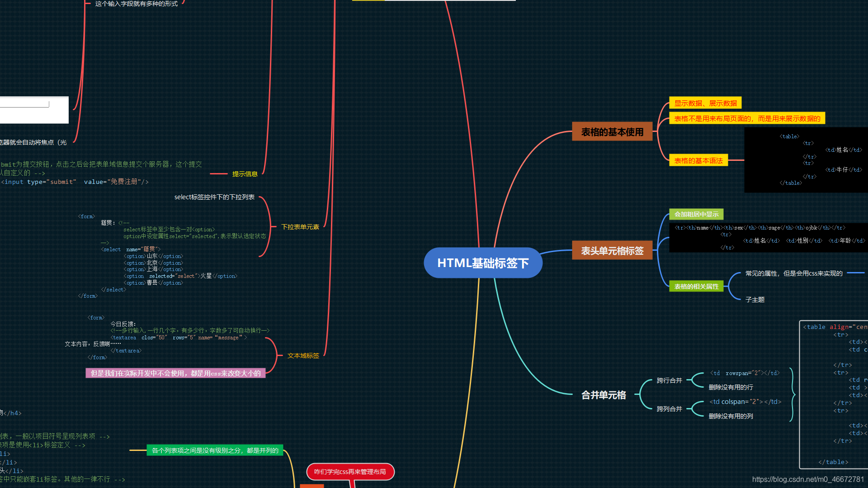
Task: Select the green 会加粗居中显示 node
Action: 696,214
